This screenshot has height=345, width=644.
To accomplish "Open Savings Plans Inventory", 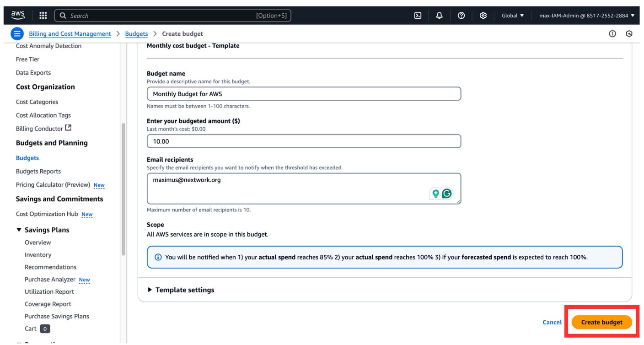I will 38,255.
